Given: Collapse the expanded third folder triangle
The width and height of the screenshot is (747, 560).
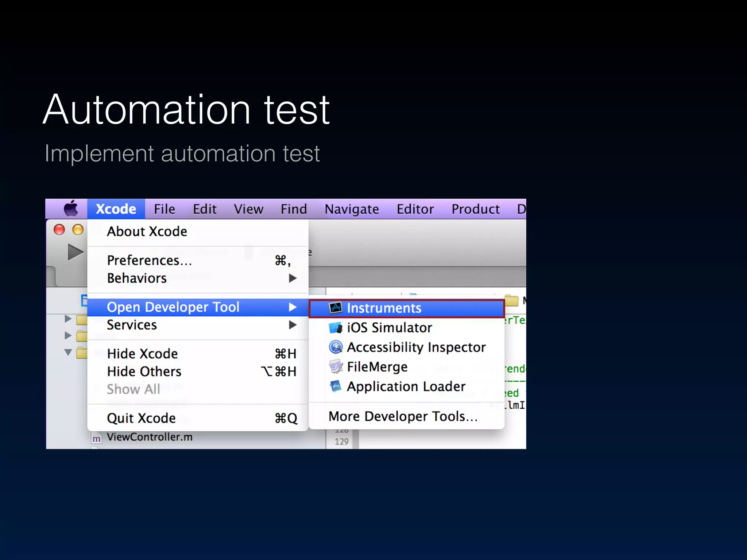Looking at the screenshot, I should (68, 352).
